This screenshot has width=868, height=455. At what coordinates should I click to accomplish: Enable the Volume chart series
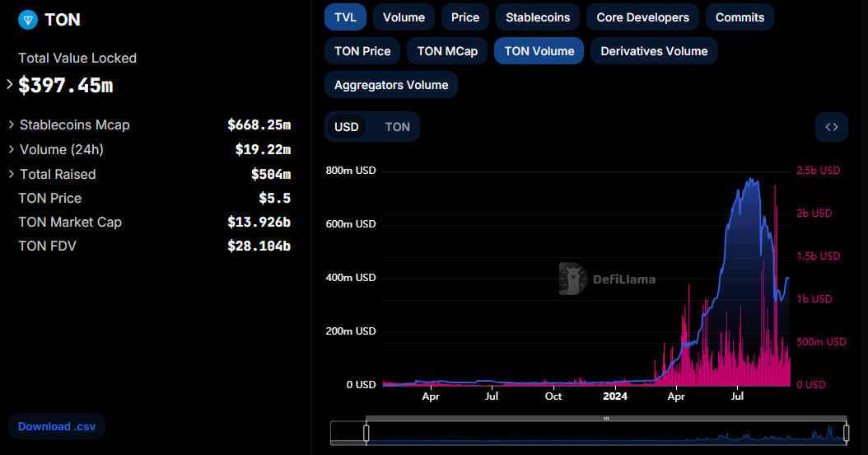[404, 17]
